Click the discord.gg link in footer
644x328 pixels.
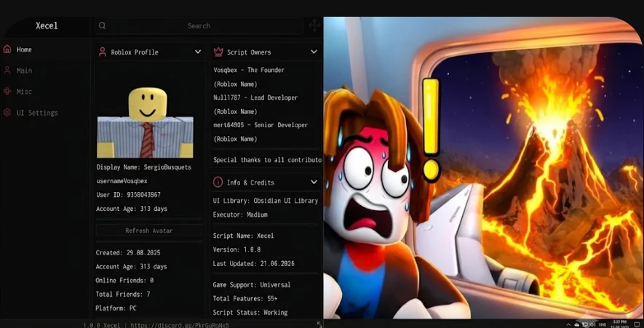click(180, 324)
